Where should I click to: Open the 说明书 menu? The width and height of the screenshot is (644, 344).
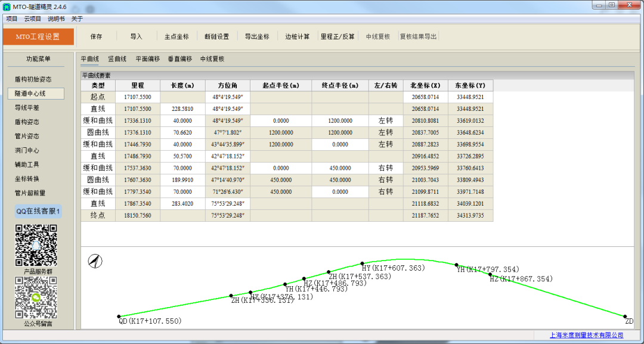(x=56, y=18)
